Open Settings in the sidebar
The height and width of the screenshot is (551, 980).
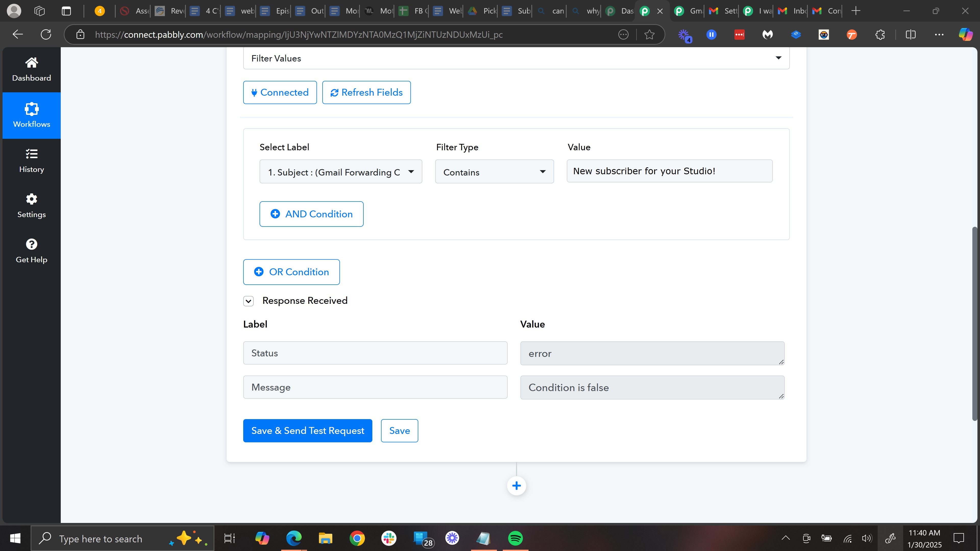click(x=32, y=206)
